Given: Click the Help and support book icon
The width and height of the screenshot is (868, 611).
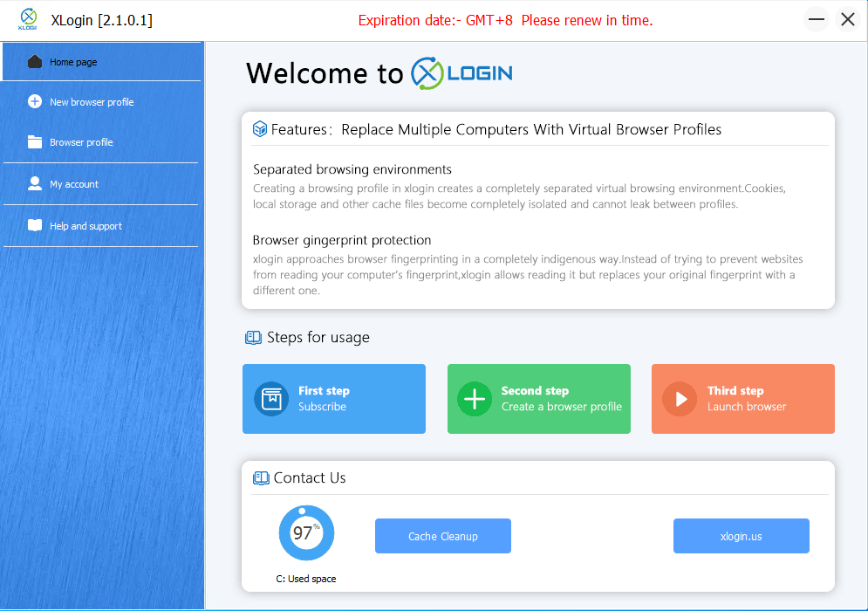Looking at the screenshot, I should click(x=35, y=226).
